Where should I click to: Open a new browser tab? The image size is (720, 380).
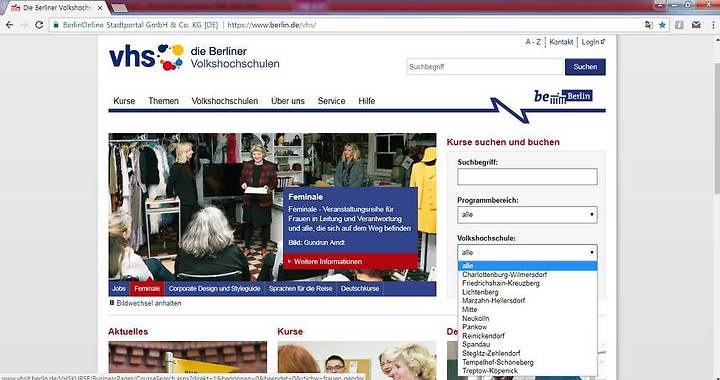pyautogui.click(x=119, y=8)
